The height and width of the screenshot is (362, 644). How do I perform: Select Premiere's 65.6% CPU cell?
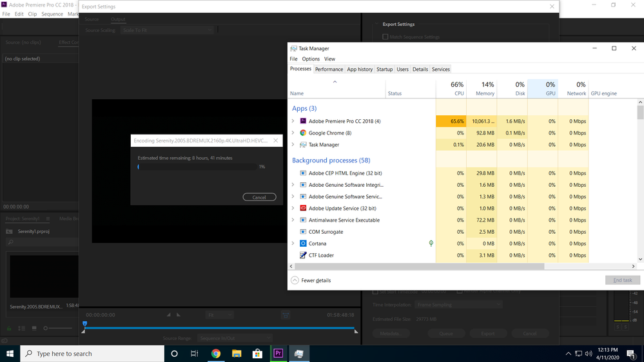(451, 121)
